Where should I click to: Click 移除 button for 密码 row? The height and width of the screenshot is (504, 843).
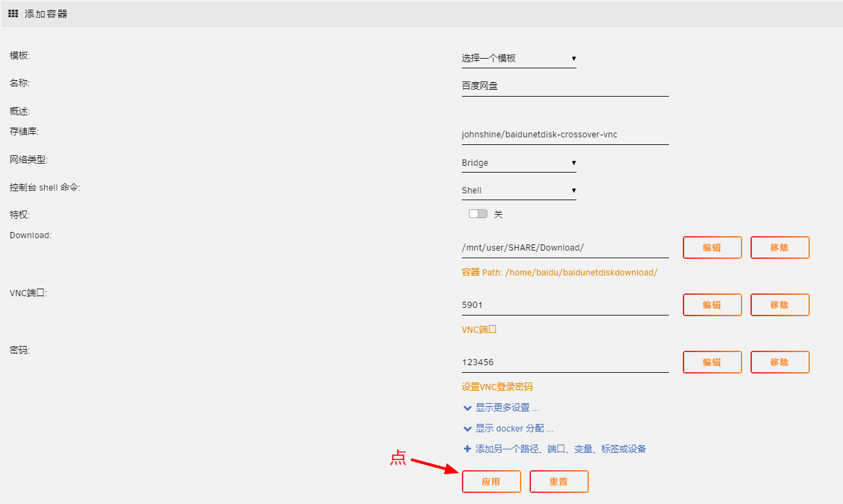779,362
